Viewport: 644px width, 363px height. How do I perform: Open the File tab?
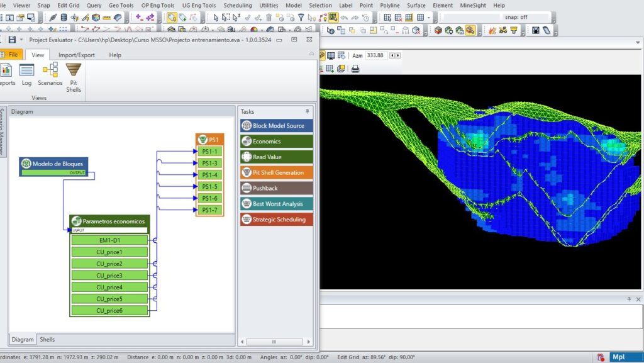[x=10, y=54]
